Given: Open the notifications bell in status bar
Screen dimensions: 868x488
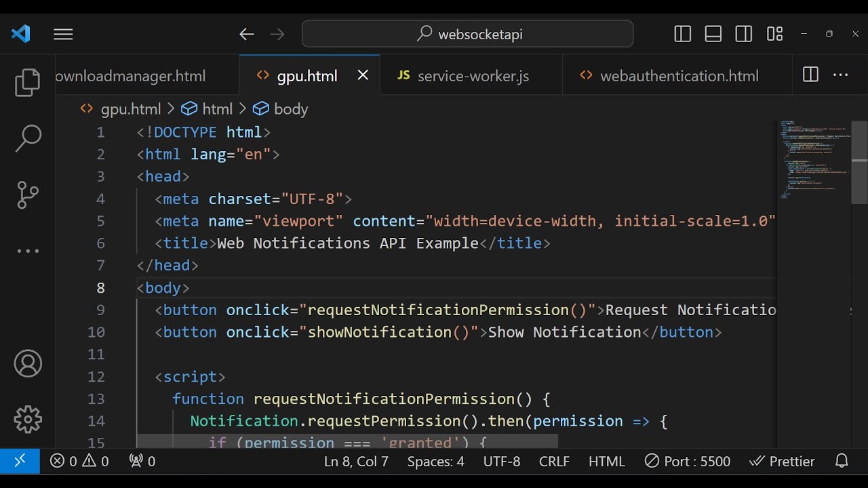Looking at the screenshot, I should coord(842,462).
